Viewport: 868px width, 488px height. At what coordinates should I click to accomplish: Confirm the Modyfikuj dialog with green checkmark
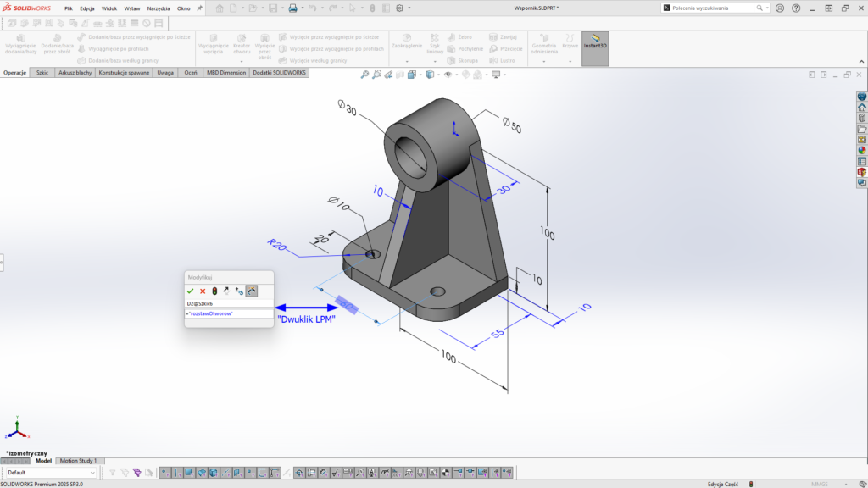point(191,291)
